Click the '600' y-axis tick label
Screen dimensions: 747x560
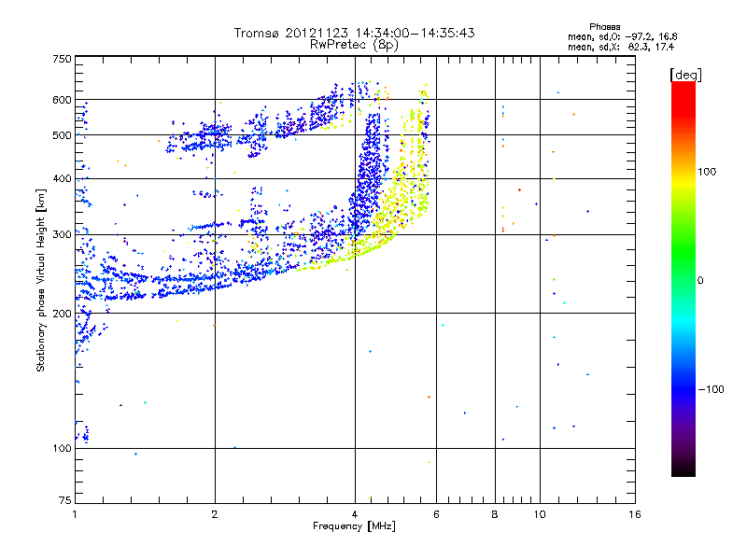coord(62,100)
